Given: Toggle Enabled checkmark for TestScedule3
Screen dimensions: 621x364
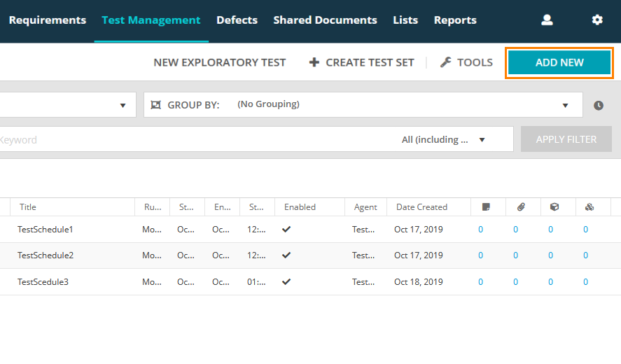Looking at the screenshot, I should [x=286, y=282].
